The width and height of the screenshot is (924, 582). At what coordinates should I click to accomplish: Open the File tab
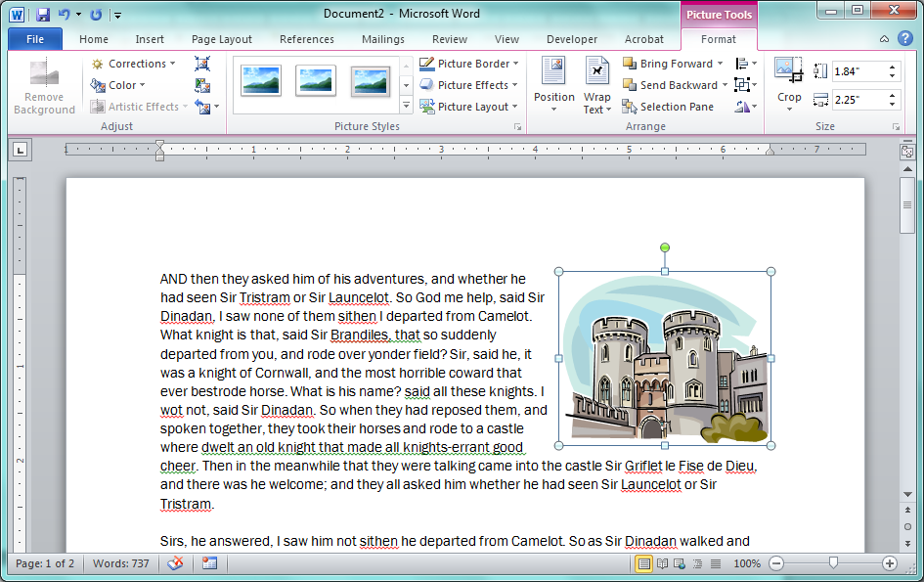click(35, 39)
